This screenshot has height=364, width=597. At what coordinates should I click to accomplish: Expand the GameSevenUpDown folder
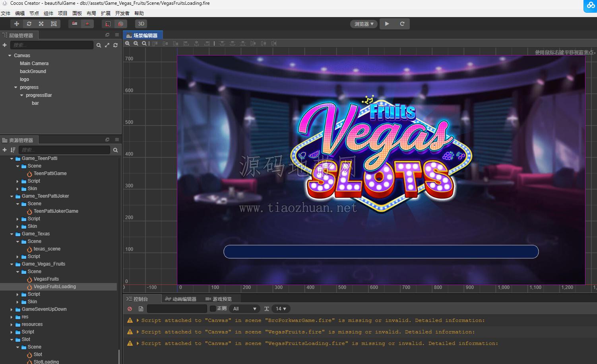click(12, 309)
